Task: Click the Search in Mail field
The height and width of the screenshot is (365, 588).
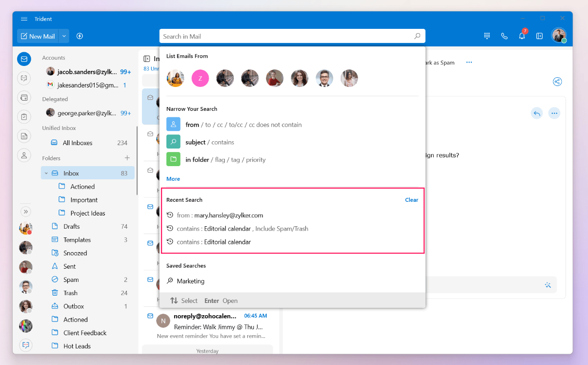Action: coord(292,36)
